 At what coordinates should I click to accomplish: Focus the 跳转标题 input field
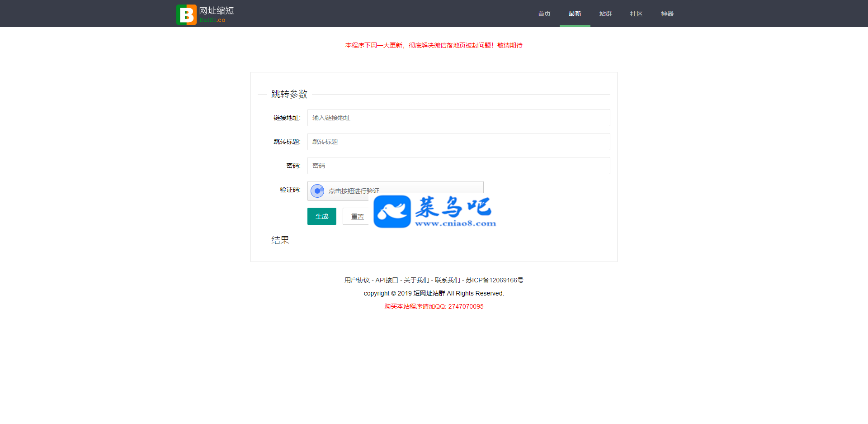[459, 142]
